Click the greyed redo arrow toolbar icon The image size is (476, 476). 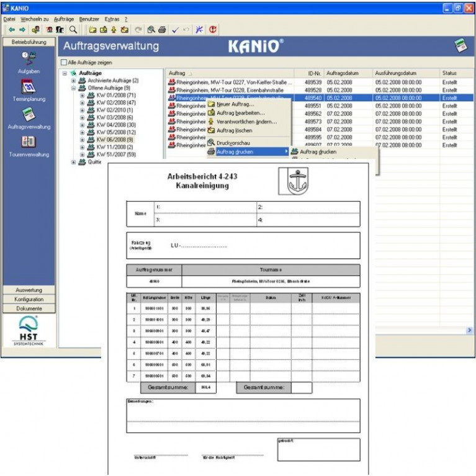point(138,30)
